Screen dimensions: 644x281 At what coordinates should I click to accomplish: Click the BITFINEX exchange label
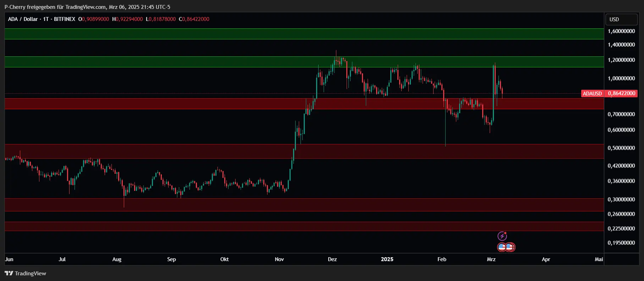(65, 19)
